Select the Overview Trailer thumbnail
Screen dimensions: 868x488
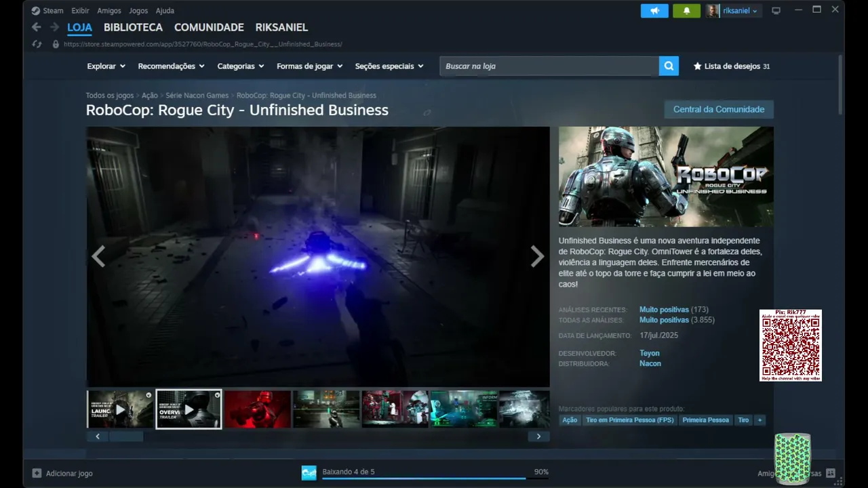pos(189,409)
